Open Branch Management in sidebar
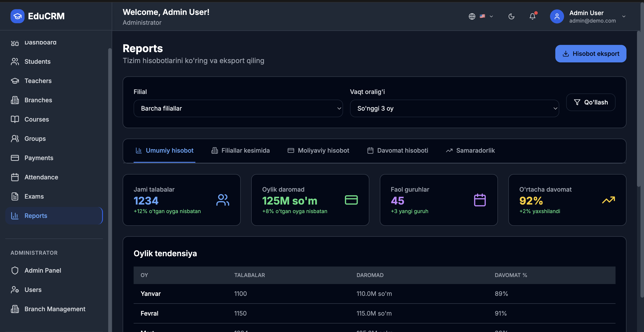644x332 pixels. (55, 309)
